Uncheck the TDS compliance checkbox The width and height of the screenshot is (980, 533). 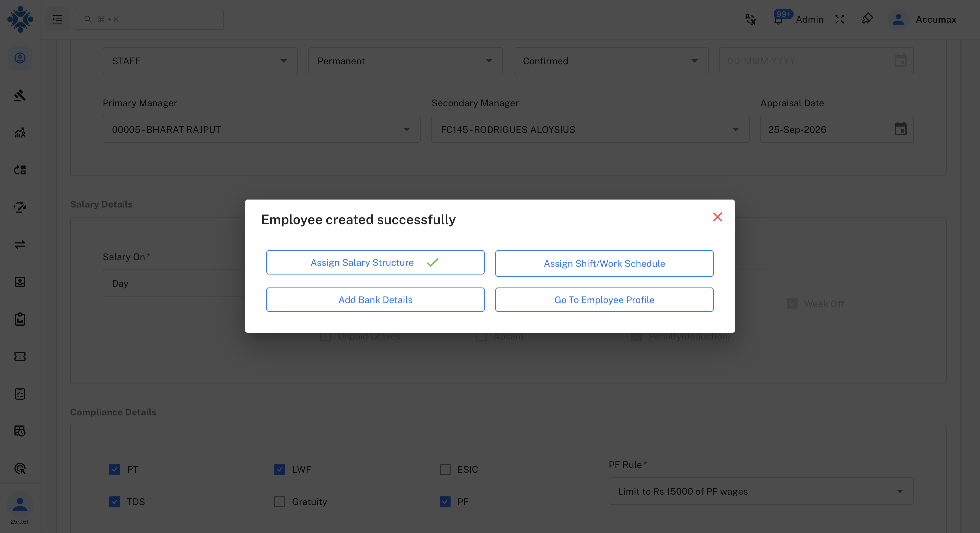[115, 502]
